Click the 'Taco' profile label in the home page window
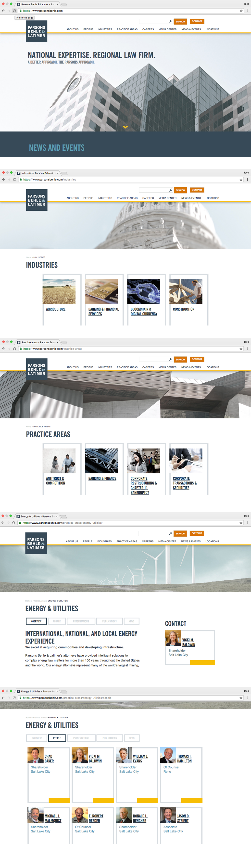This screenshot has height=868, width=251. click(x=246, y=4)
